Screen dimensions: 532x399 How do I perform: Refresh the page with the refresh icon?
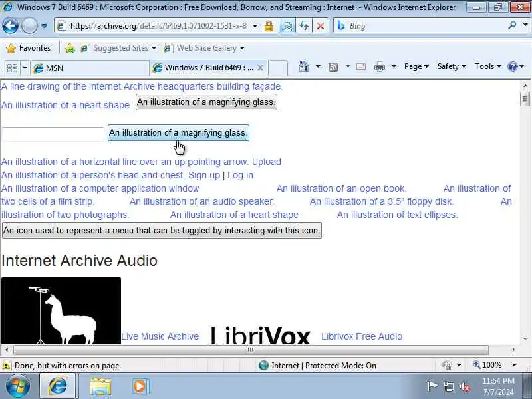click(304, 26)
